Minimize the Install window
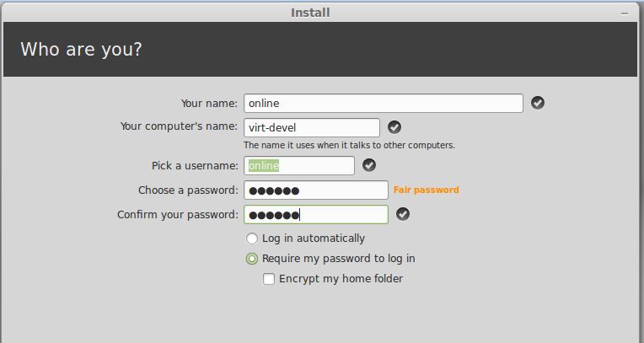Image resolution: width=644 pixels, height=343 pixels. pyautogui.click(x=624, y=13)
